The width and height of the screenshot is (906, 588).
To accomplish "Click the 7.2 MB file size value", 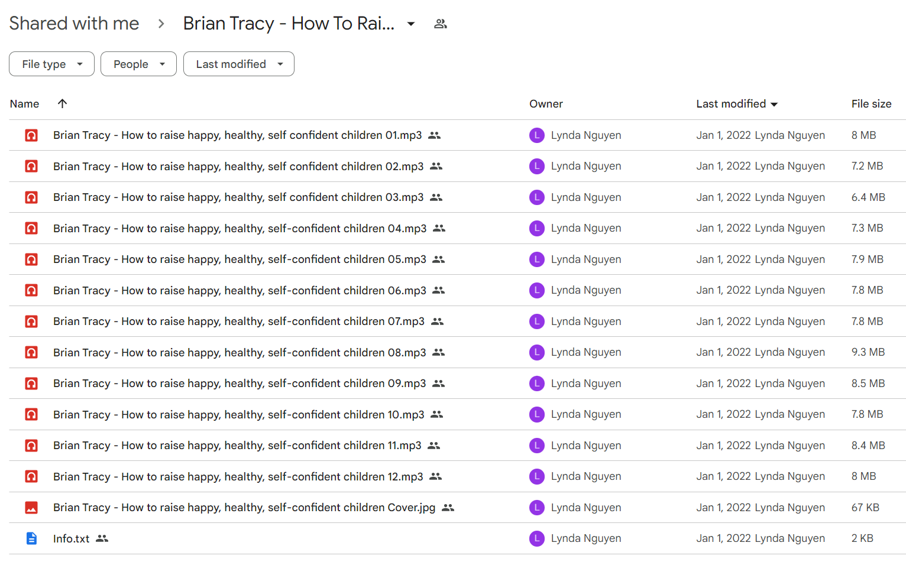I will 867,167.
